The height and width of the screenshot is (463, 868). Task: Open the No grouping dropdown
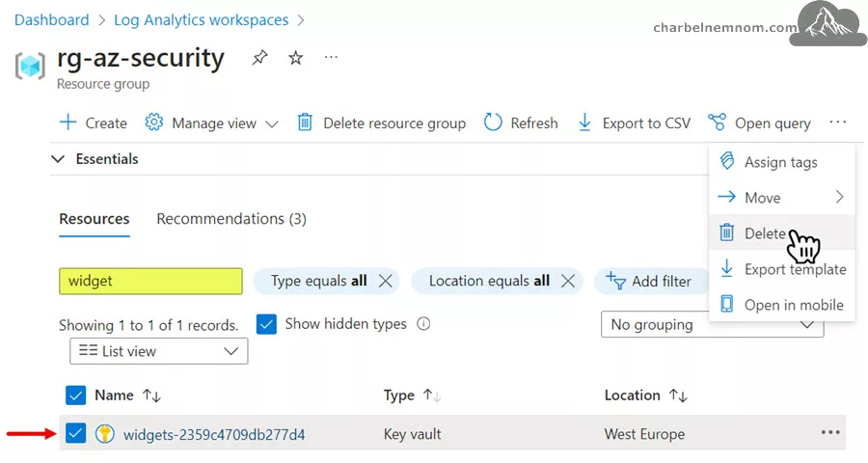713,324
